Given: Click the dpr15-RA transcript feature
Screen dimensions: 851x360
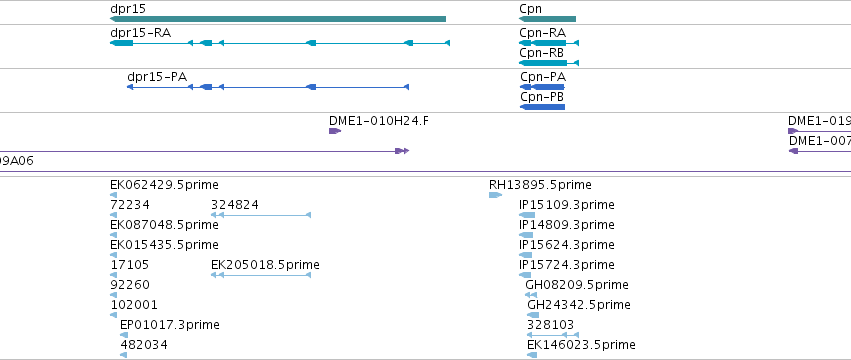Looking at the screenshot, I should pyautogui.click(x=280, y=43).
